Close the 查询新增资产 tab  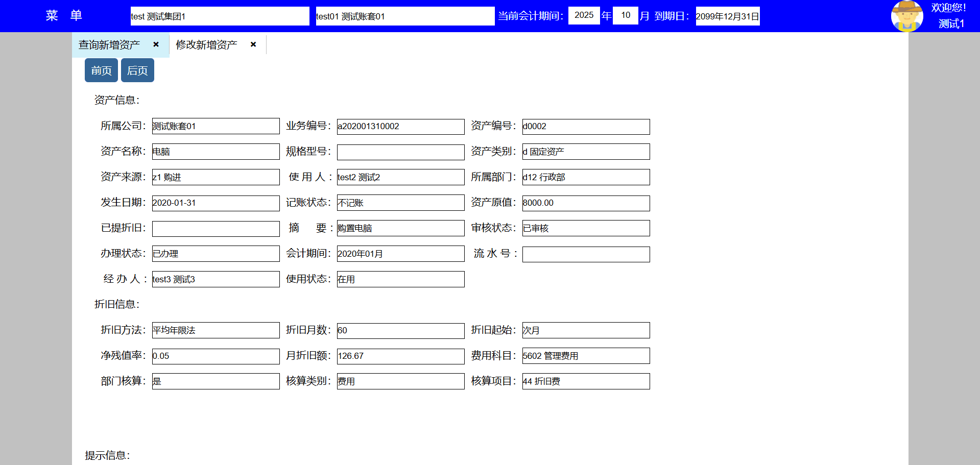click(156, 44)
